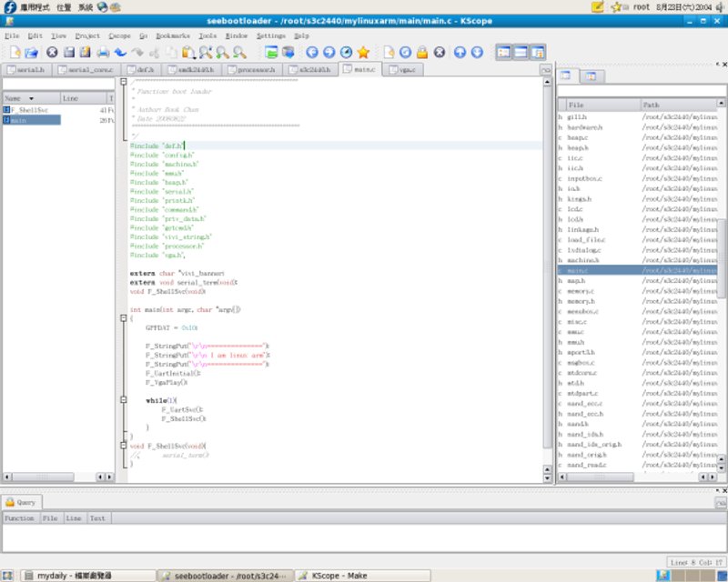
Task: Click the file list horizontal scrollbar thumb
Action: [600, 477]
